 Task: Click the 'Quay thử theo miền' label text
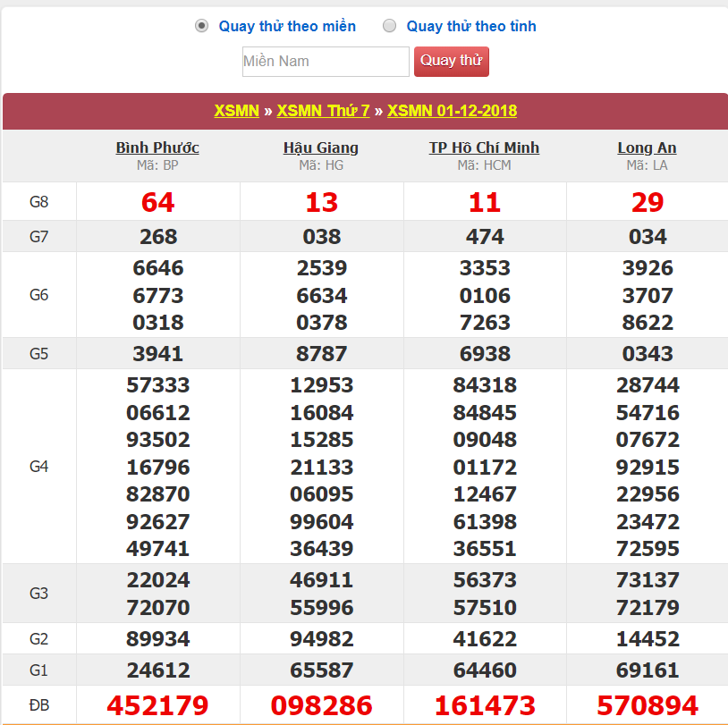point(287,27)
